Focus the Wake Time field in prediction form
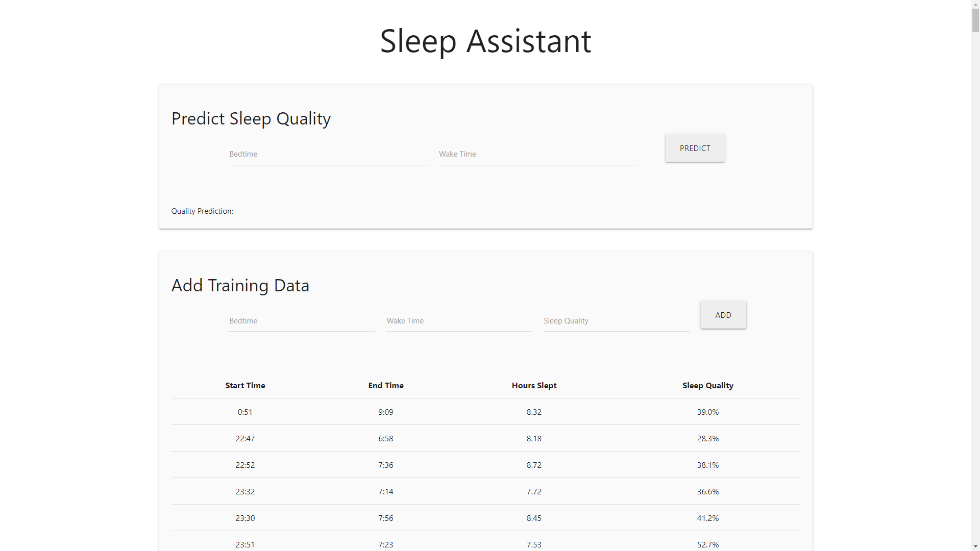 537,155
